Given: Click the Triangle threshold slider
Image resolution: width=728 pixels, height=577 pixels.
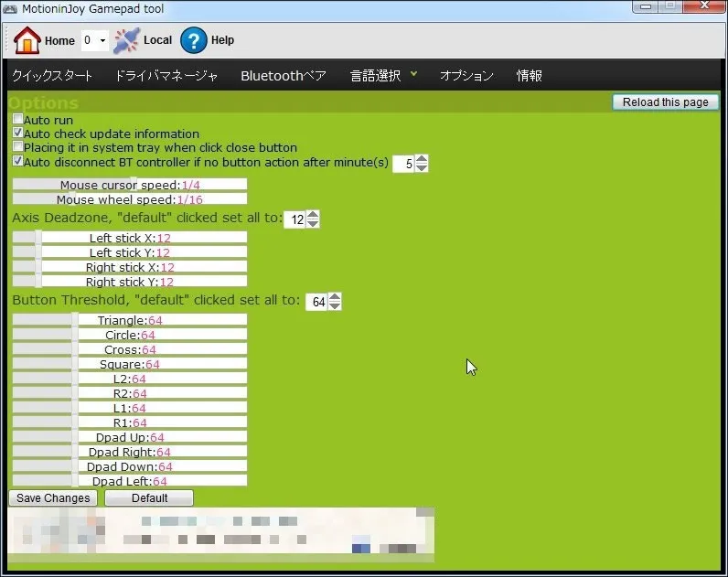Looking at the screenshot, I should coord(130,320).
